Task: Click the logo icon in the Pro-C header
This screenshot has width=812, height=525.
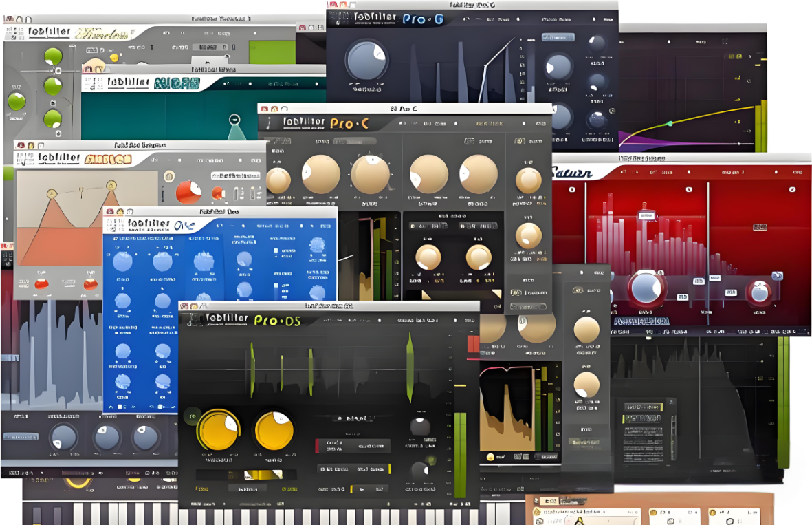Action: (268, 123)
